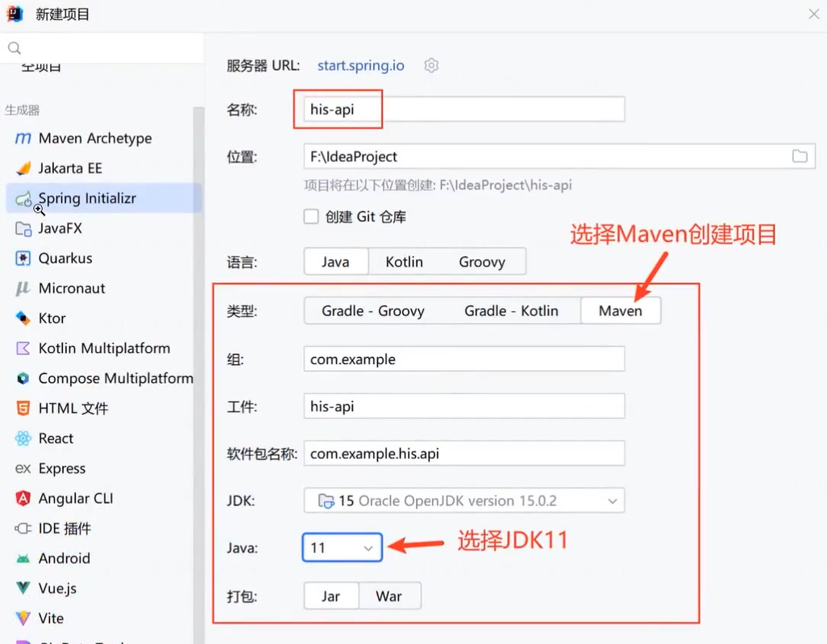This screenshot has height=644, width=827.
Task: Click the Micronaut icon
Action: (23, 289)
